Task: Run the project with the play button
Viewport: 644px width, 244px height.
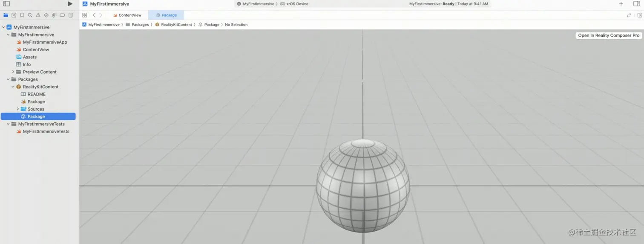Action: pyautogui.click(x=70, y=4)
